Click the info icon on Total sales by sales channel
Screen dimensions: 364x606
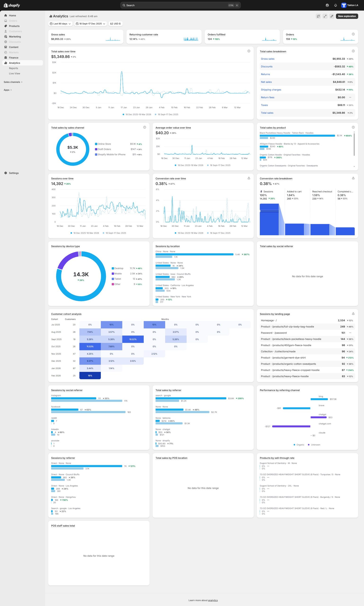144,127
